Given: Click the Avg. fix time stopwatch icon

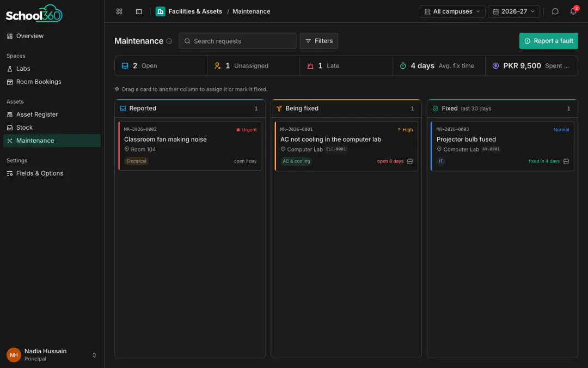Looking at the screenshot, I should (403, 66).
